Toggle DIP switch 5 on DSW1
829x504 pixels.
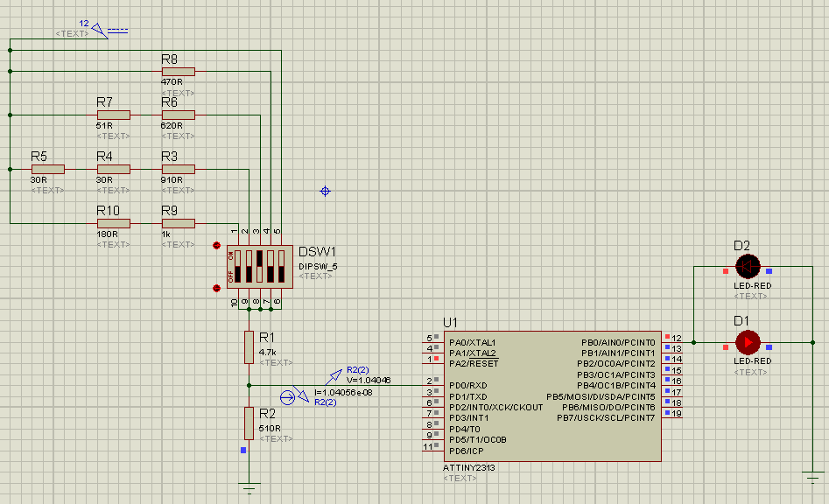[280, 266]
